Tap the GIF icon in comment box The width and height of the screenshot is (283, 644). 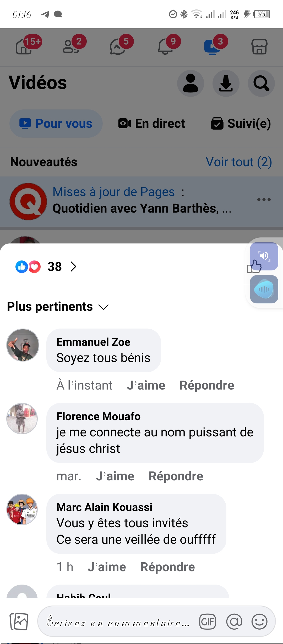click(208, 621)
